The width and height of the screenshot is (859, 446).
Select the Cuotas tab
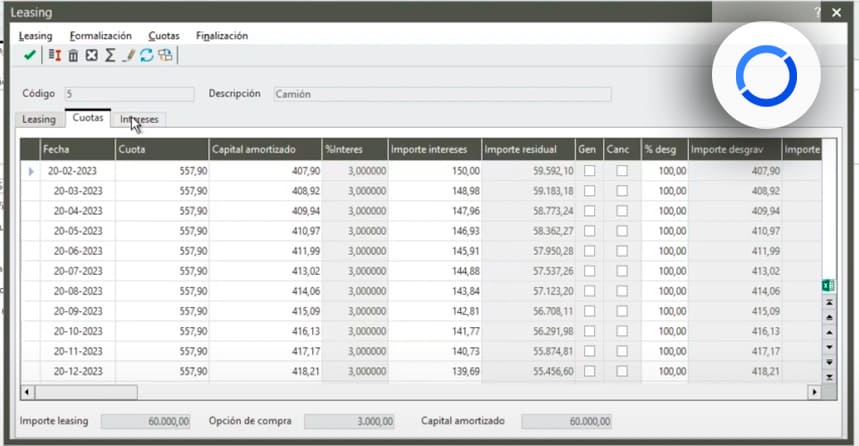tap(88, 118)
